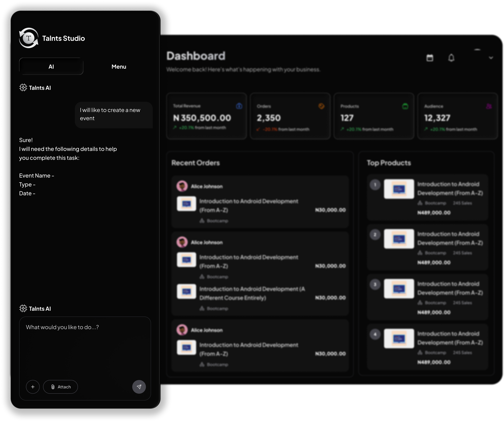Viewport: 504px width, 422px height.
Task: Expand options with the plus button in chat
Action: 33,386
